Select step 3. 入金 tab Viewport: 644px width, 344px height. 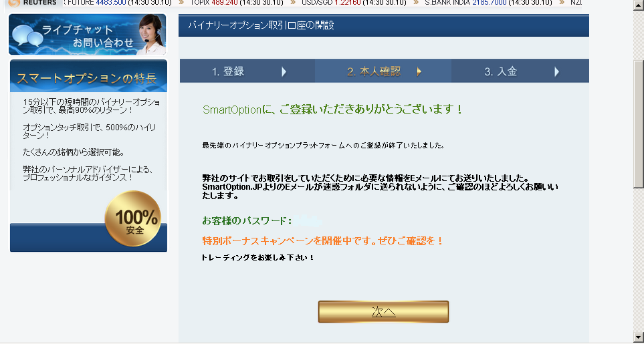(x=520, y=71)
